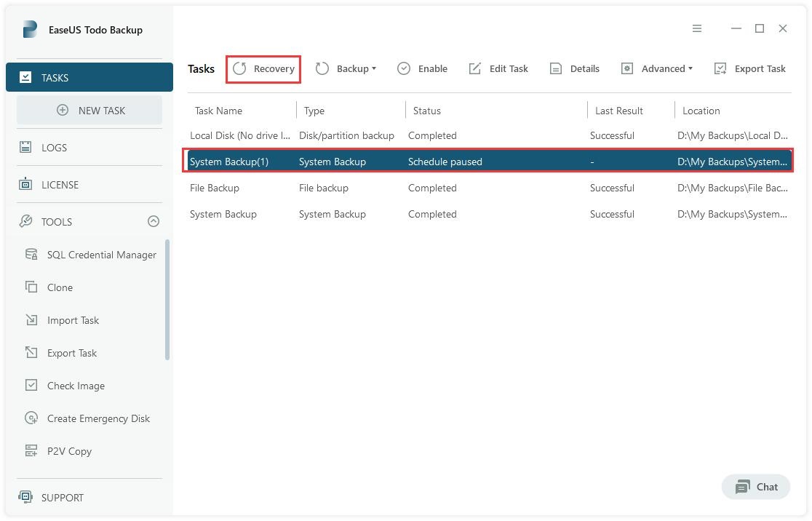Open SQL Credential Manager tool
812x521 pixels.
tap(101, 255)
